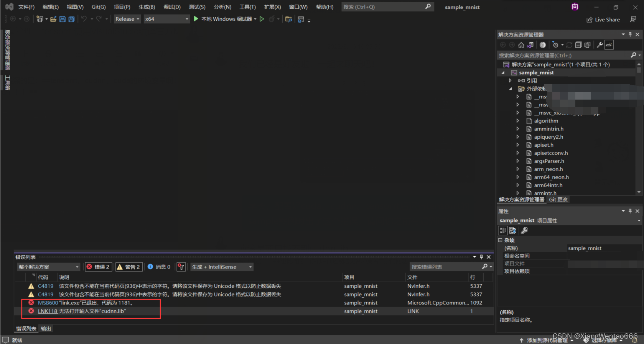Click the Live Share button
This screenshot has height=344, width=644.
point(603,20)
